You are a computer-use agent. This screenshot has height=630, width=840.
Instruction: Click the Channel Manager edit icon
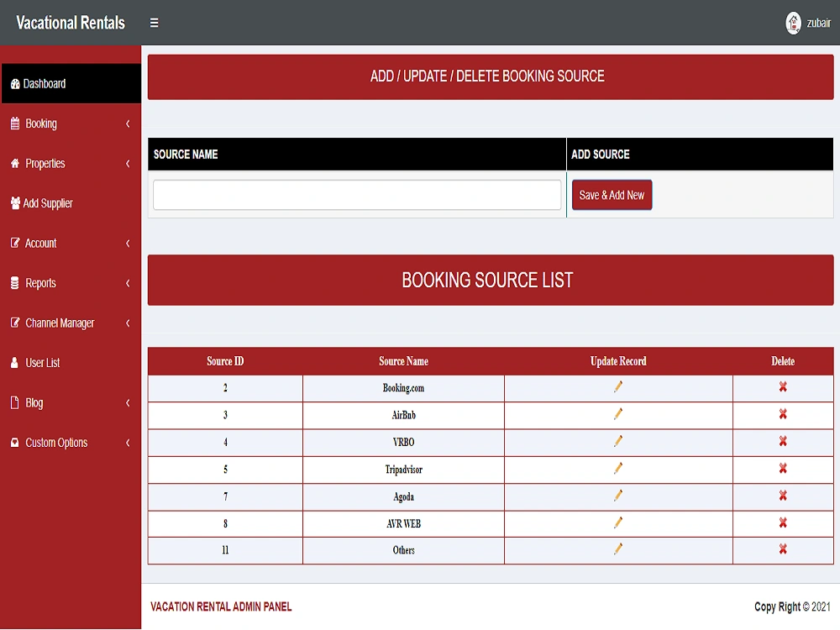click(15, 323)
